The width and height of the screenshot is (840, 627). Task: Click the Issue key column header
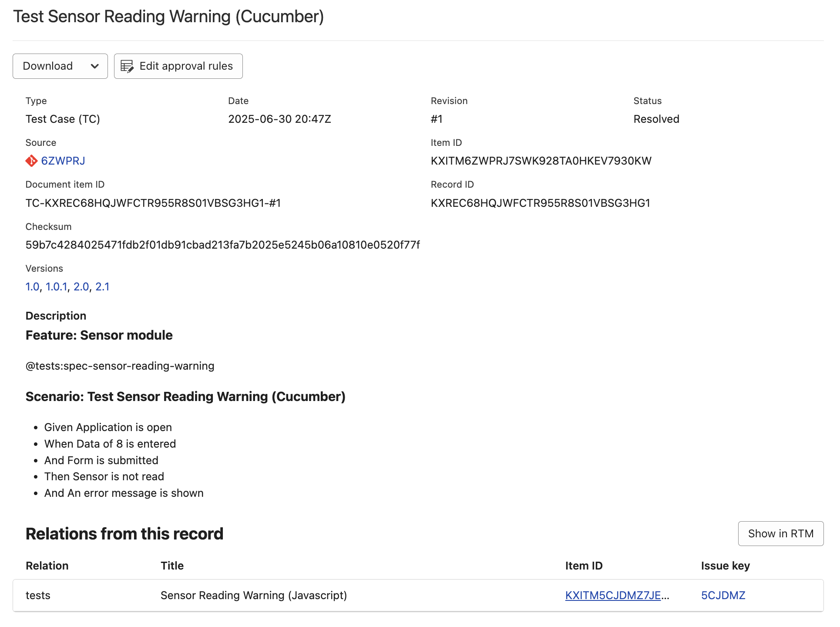(x=726, y=566)
